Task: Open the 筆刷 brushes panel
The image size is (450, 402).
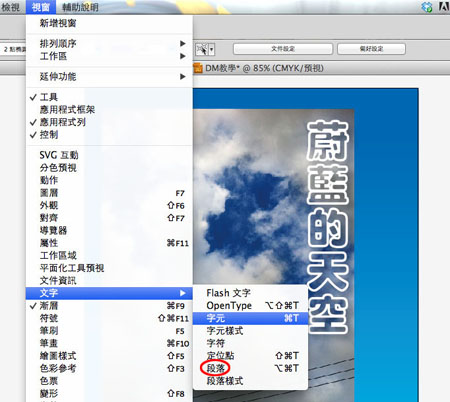Action: click(x=109, y=331)
